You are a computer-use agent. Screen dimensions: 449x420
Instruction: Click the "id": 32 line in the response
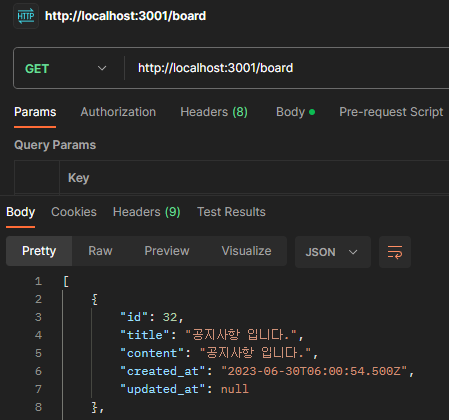tap(152, 317)
